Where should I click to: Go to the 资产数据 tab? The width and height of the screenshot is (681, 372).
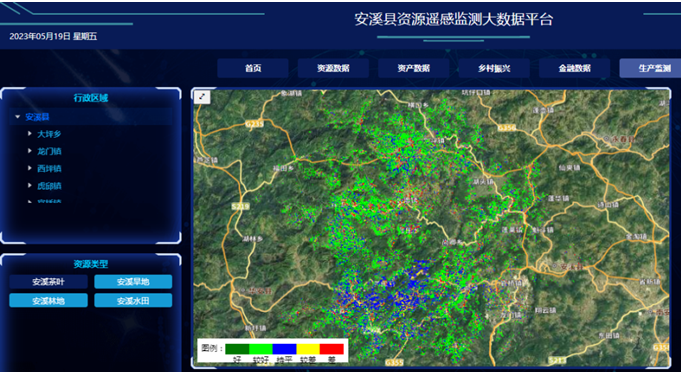click(x=413, y=68)
